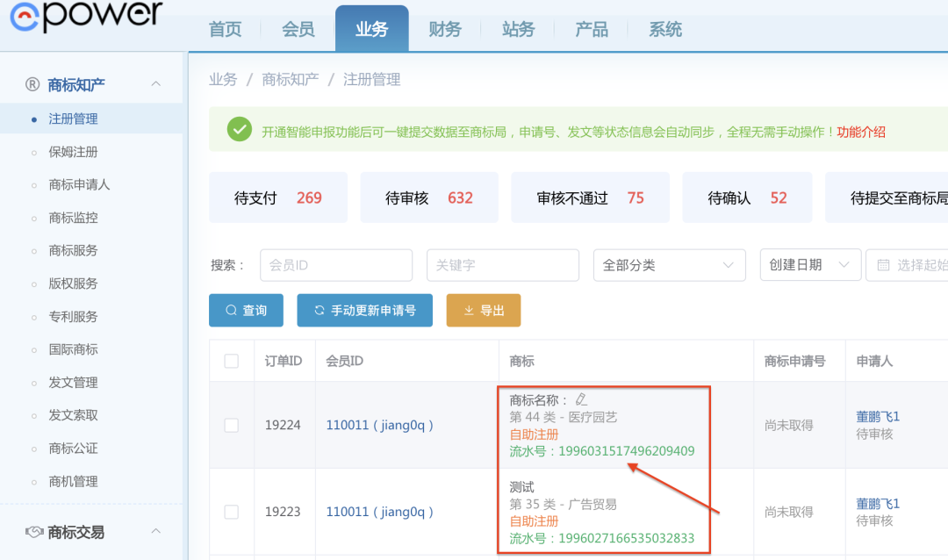Click the 商标申请号 column header
The height and width of the screenshot is (560, 948).
coord(794,361)
